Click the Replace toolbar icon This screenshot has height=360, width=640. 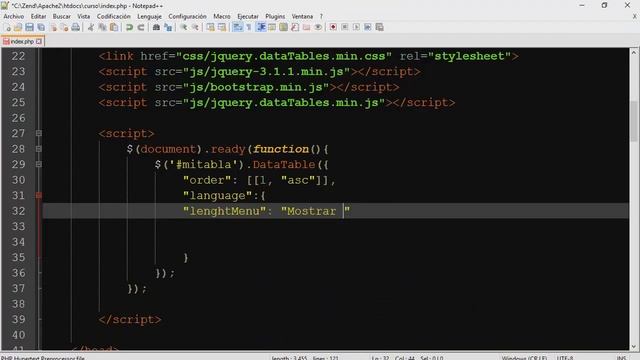tap(168, 27)
